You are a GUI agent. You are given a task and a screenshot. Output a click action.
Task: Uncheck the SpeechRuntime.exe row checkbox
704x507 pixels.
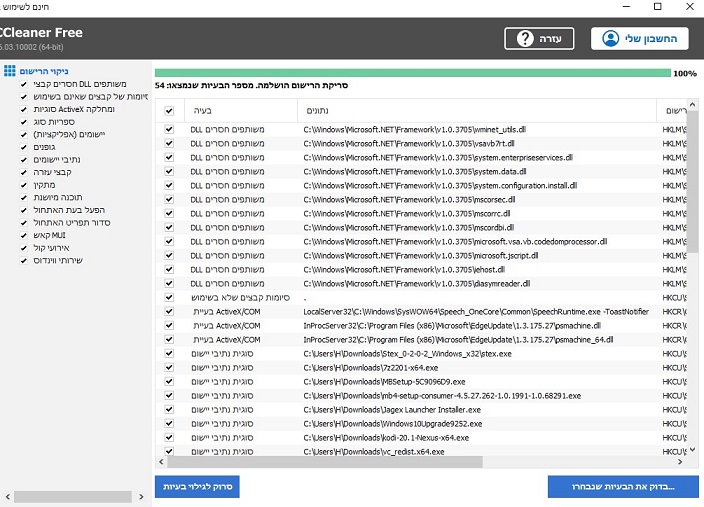coord(169,312)
